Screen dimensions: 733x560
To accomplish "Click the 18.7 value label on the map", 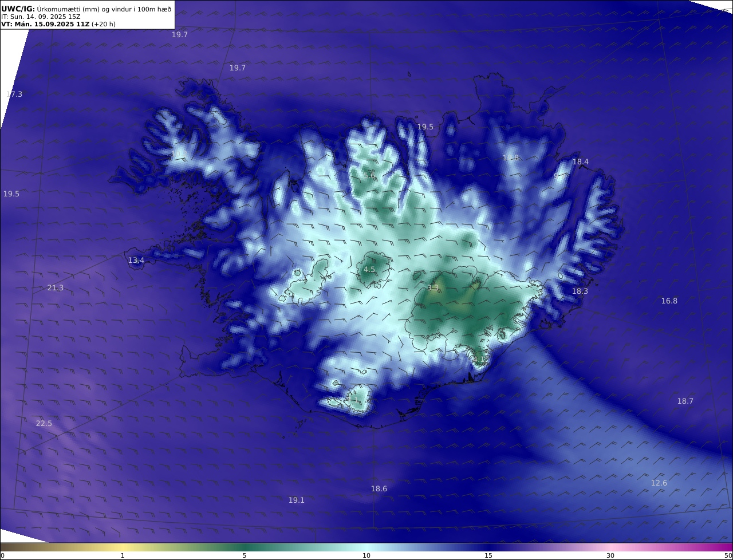I will 685,401.
